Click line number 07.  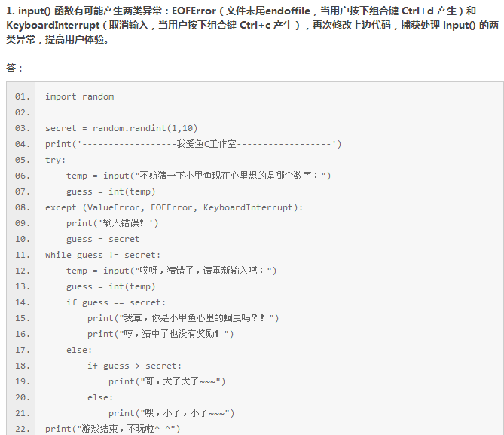(x=23, y=191)
